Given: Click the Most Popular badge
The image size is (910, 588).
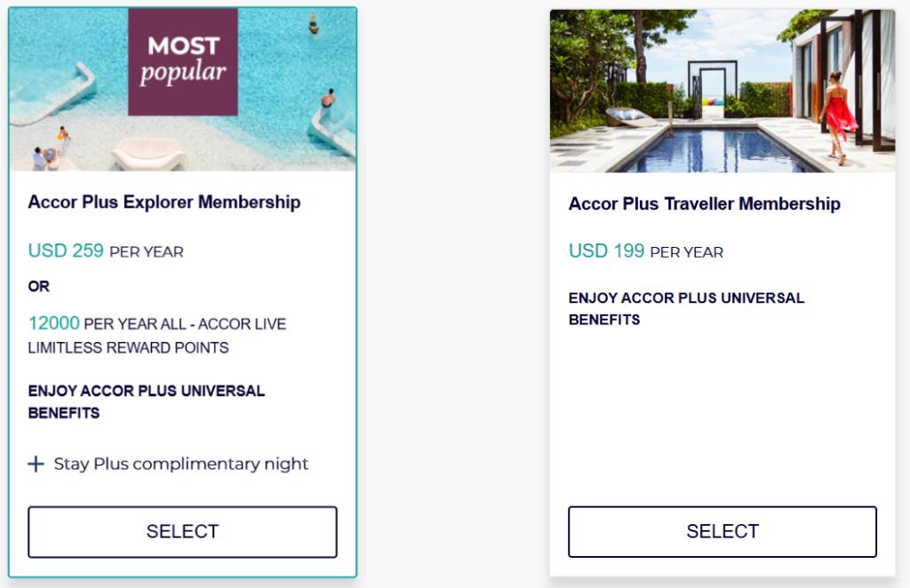Looking at the screenshot, I should (x=182, y=61).
